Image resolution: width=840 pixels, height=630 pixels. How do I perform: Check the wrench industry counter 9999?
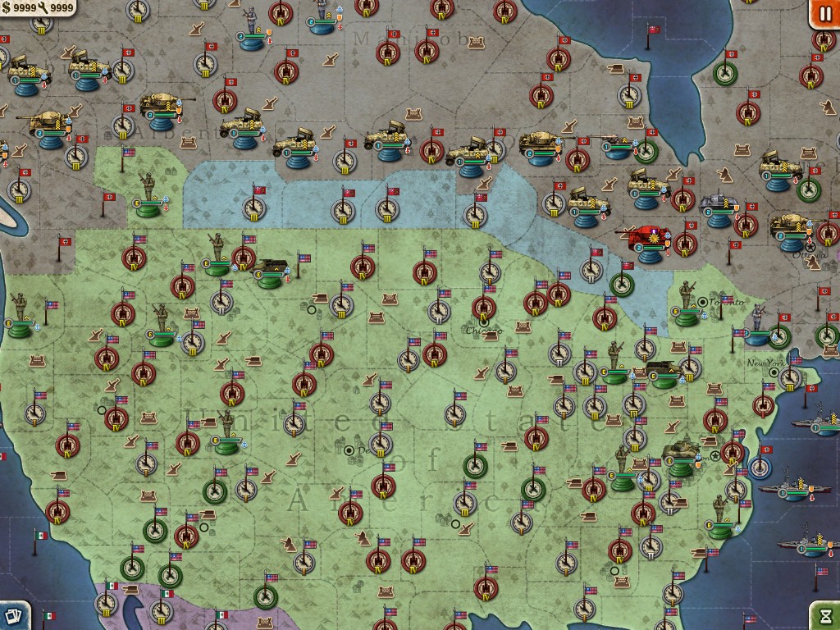click(x=57, y=7)
